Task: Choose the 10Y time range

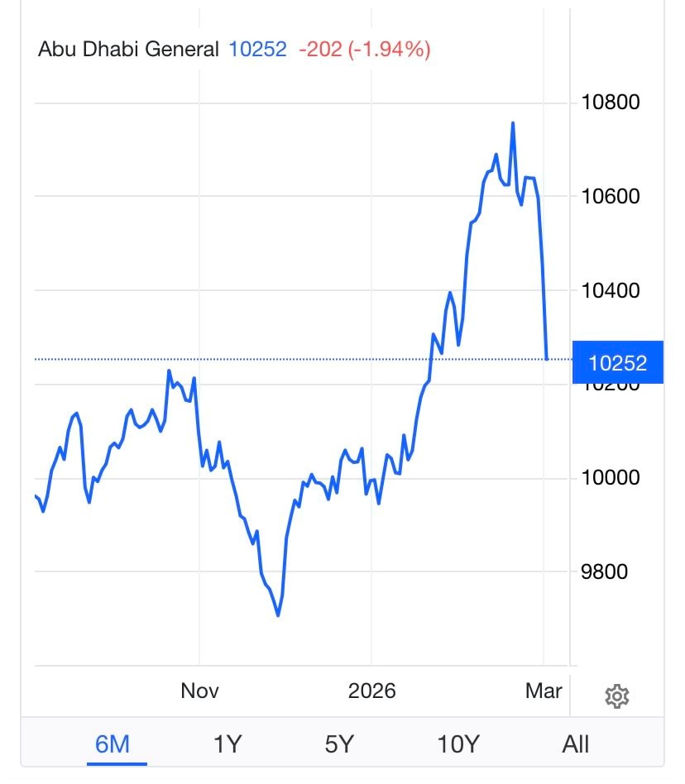Action: click(x=457, y=743)
